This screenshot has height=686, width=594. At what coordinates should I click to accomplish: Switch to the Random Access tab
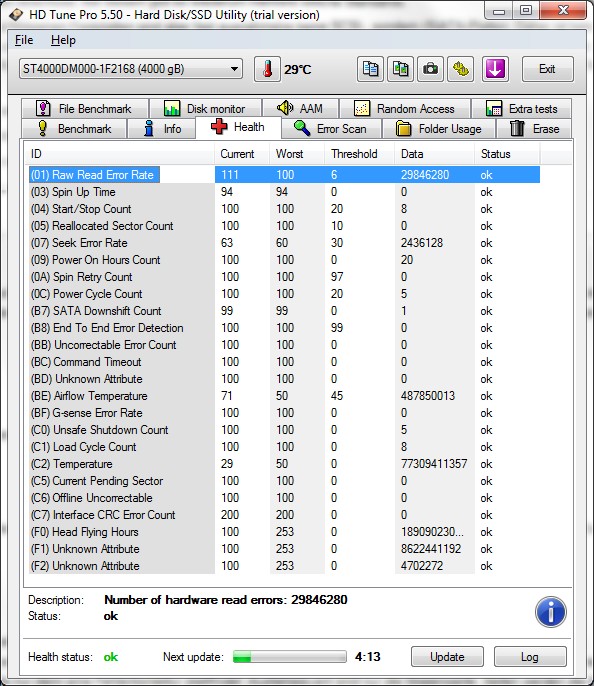[405, 108]
